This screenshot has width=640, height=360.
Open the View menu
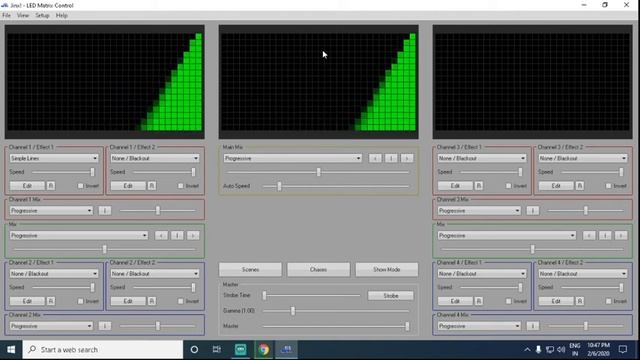click(23, 16)
